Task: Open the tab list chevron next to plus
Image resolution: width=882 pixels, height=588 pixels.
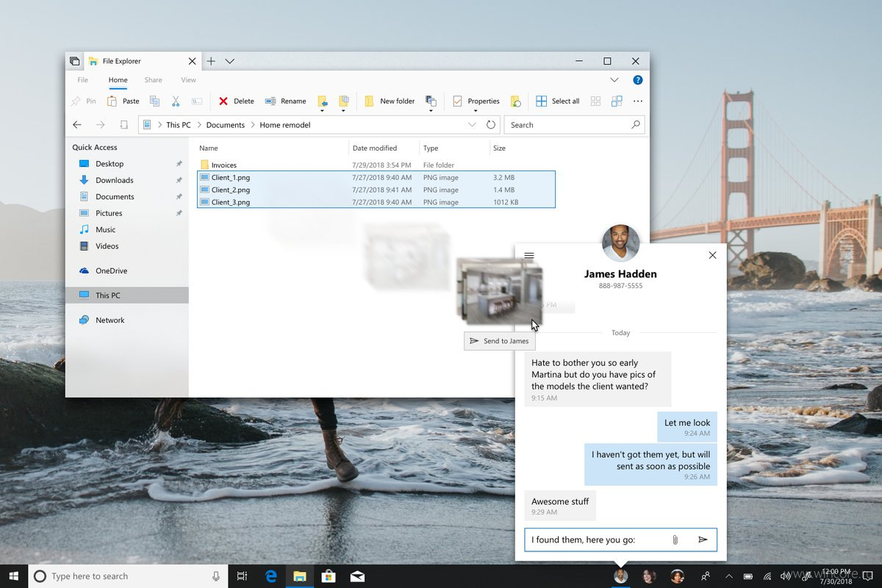Action: click(x=230, y=61)
